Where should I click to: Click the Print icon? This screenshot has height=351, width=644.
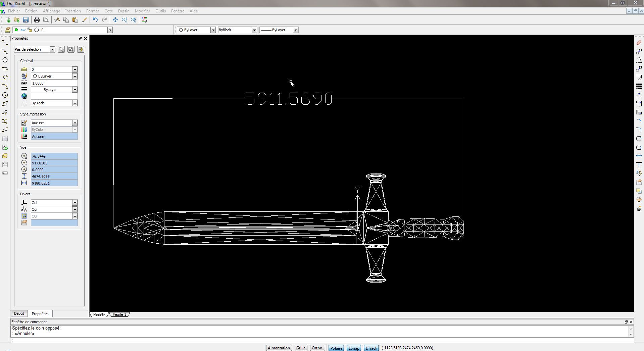(x=37, y=20)
